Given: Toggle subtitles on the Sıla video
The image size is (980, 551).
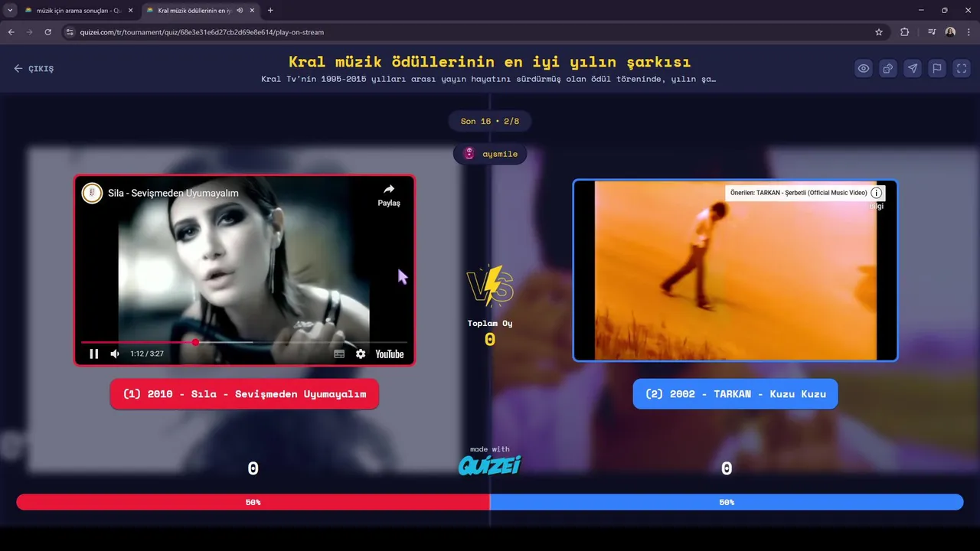Looking at the screenshot, I should point(339,354).
